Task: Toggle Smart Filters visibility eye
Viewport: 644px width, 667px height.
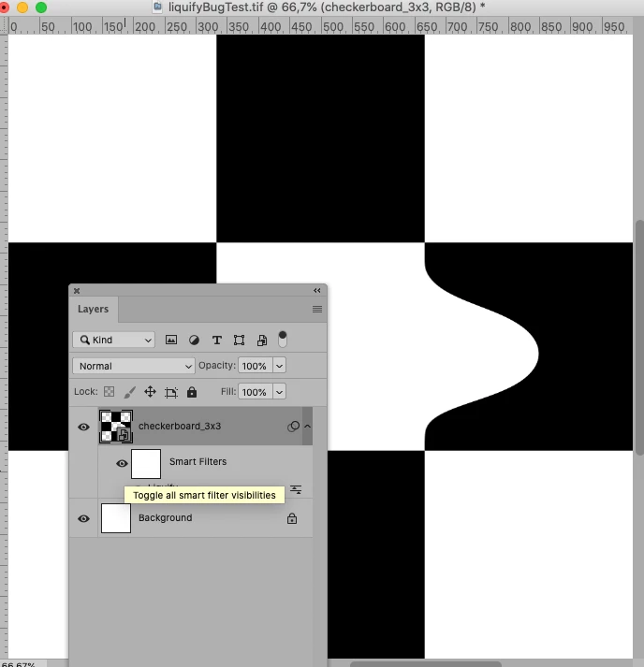Action: click(x=122, y=463)
